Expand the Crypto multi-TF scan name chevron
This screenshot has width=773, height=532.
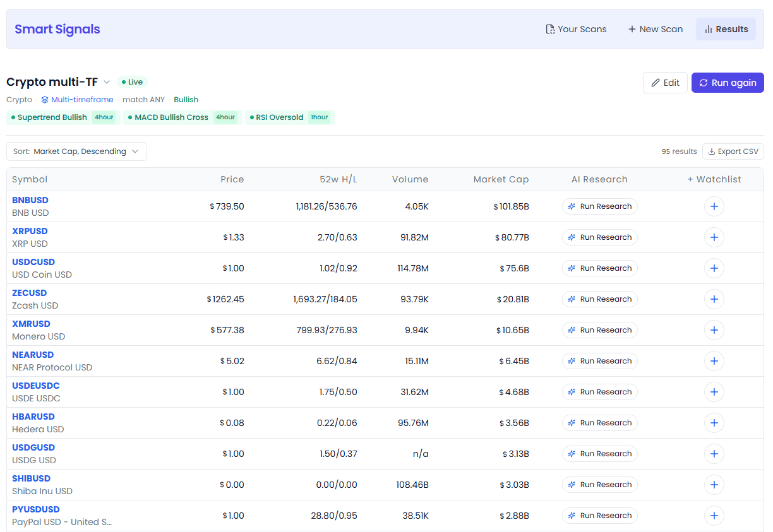tap(107, 82)
